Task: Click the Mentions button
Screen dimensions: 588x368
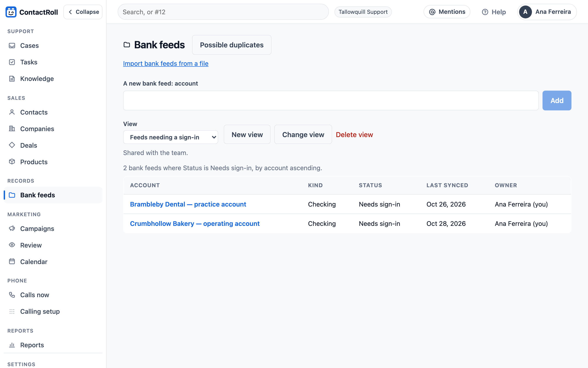Action: (447, 12)
